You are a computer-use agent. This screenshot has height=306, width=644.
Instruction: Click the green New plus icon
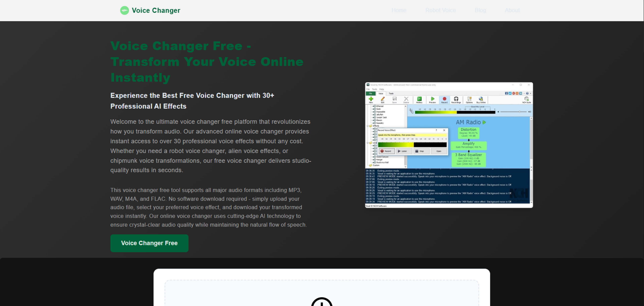371,99
